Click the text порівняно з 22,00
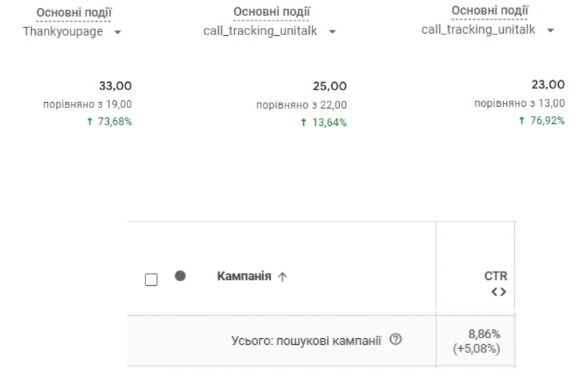 click(301, 105)
